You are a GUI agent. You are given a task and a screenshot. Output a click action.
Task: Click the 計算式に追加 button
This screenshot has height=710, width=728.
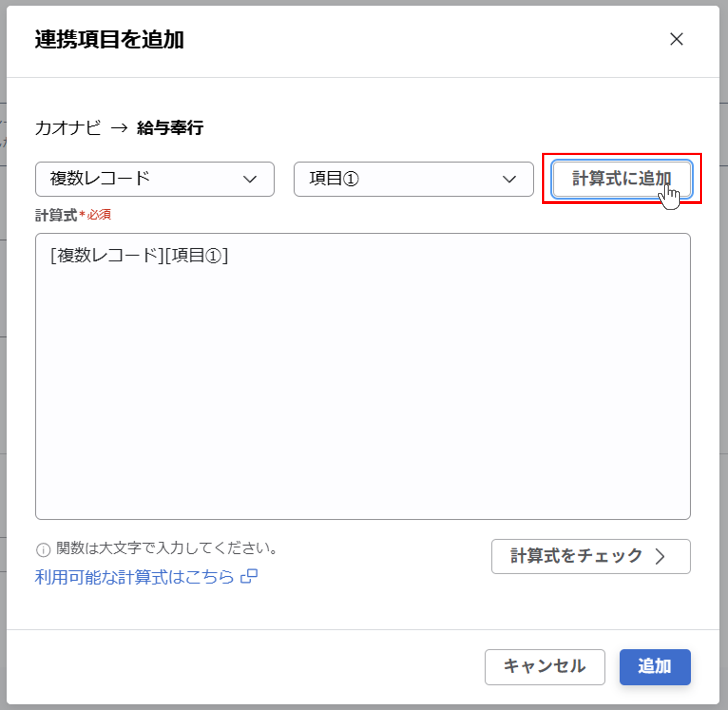pyautogui.click(x=622, y=179)
